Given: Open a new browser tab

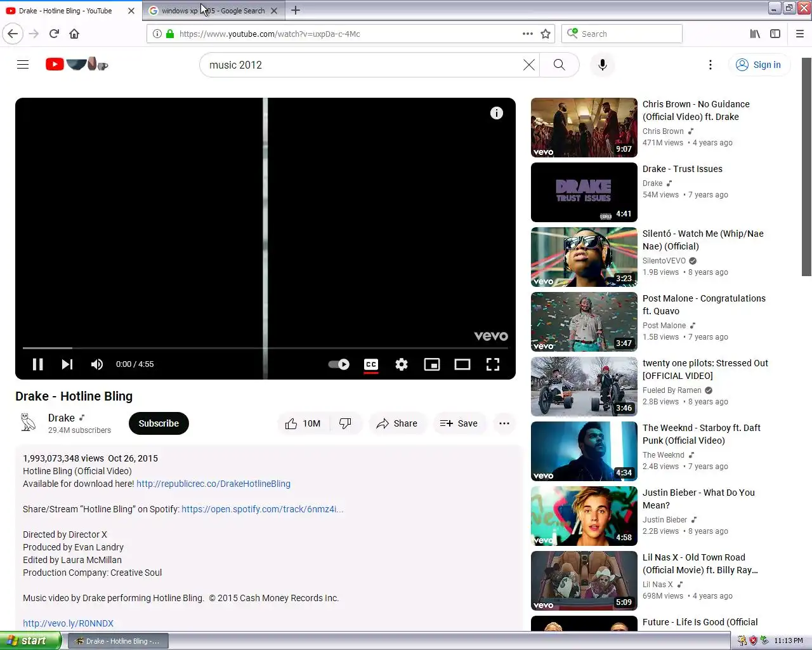Looking at the screenshot, I should pos(296,10).
